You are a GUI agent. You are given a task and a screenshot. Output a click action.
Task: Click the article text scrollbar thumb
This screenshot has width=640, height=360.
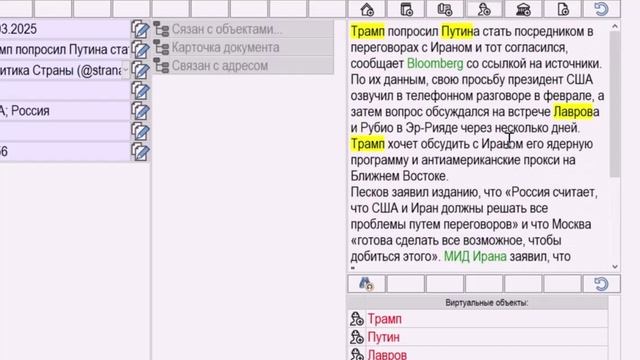click(615, 104)
